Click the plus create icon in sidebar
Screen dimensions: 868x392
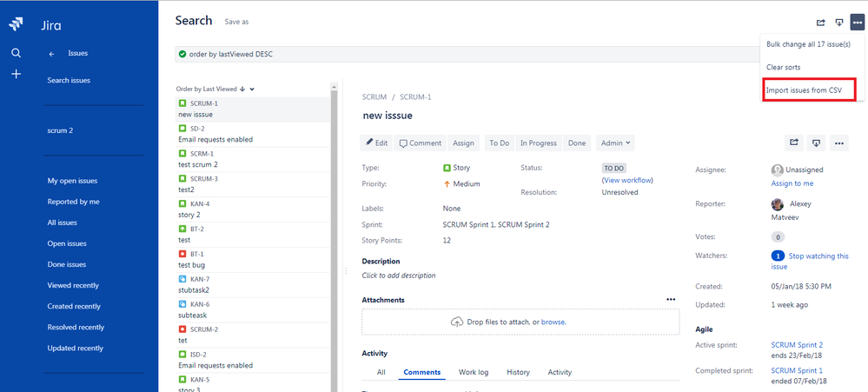point(16,74)
